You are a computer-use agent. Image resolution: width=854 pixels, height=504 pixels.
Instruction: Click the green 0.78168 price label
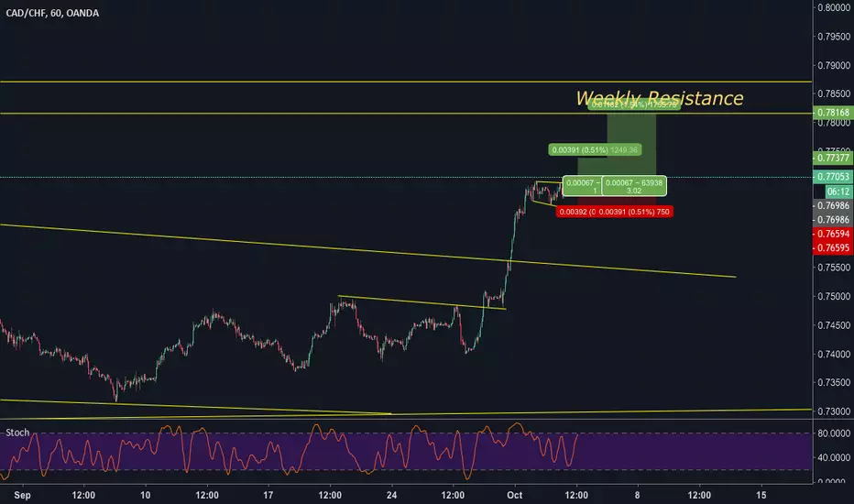tap(833, 113)
